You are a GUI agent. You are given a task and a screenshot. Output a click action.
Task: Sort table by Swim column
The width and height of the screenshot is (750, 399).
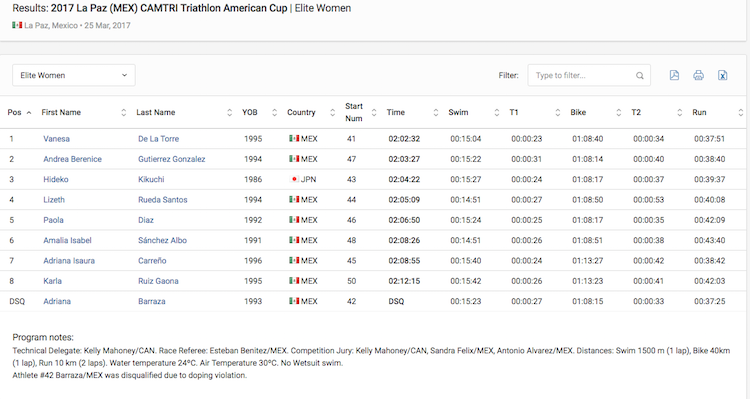click(474, 112)
